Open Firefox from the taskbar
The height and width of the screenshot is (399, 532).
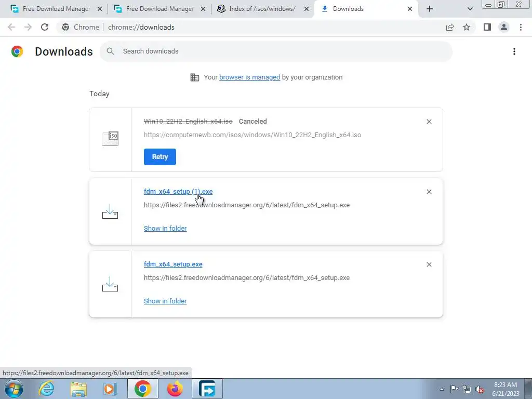coord(175,389)
